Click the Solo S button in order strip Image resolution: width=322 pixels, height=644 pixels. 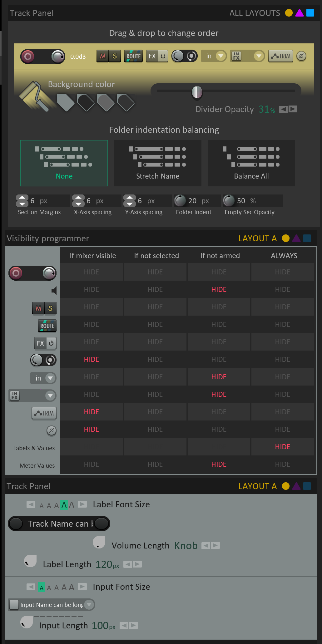[115, 56]
